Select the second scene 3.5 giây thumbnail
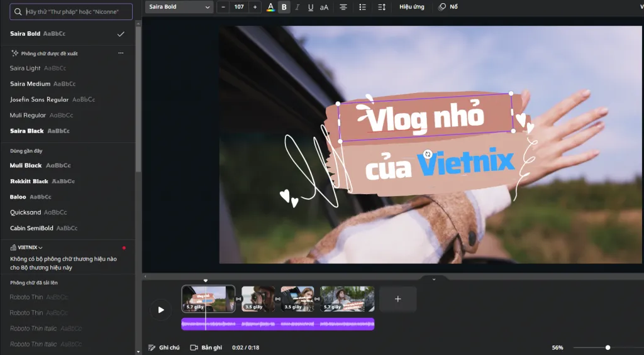Image resolution: width=644 pixels, height=355 pixels. pyautogui.click(x=258, y=299)
